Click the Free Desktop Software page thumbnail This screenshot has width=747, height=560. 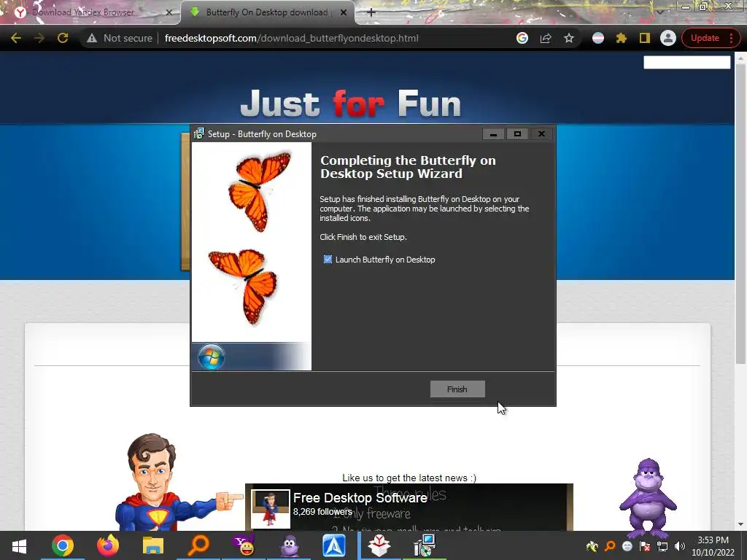click(x=270, y=509)
